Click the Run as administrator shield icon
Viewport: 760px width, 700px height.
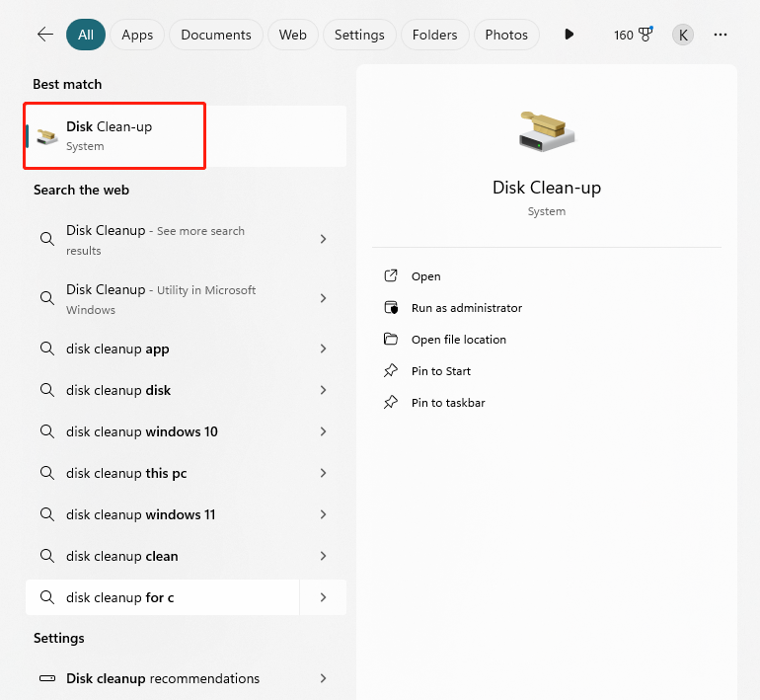click(391, 308)
